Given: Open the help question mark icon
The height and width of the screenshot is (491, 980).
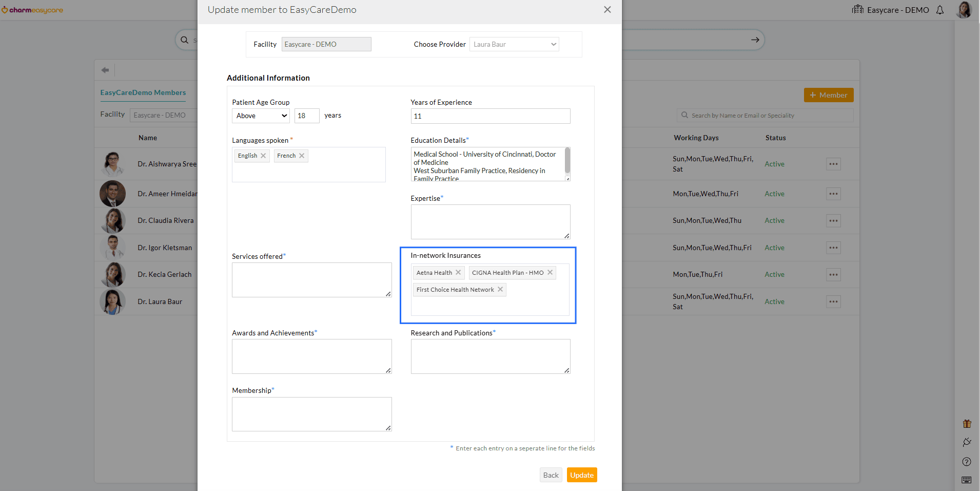Looking at the screenshot, I should [967, 462].
